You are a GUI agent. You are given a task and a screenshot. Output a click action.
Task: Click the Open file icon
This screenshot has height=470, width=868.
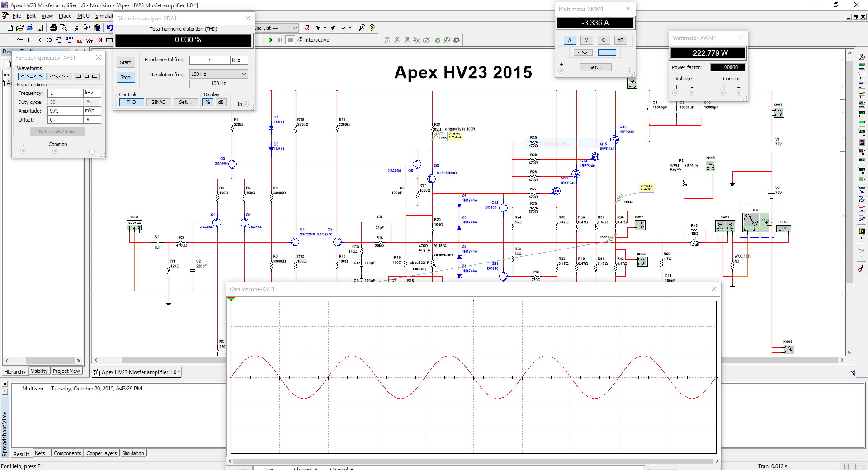(x=20, y=28)
